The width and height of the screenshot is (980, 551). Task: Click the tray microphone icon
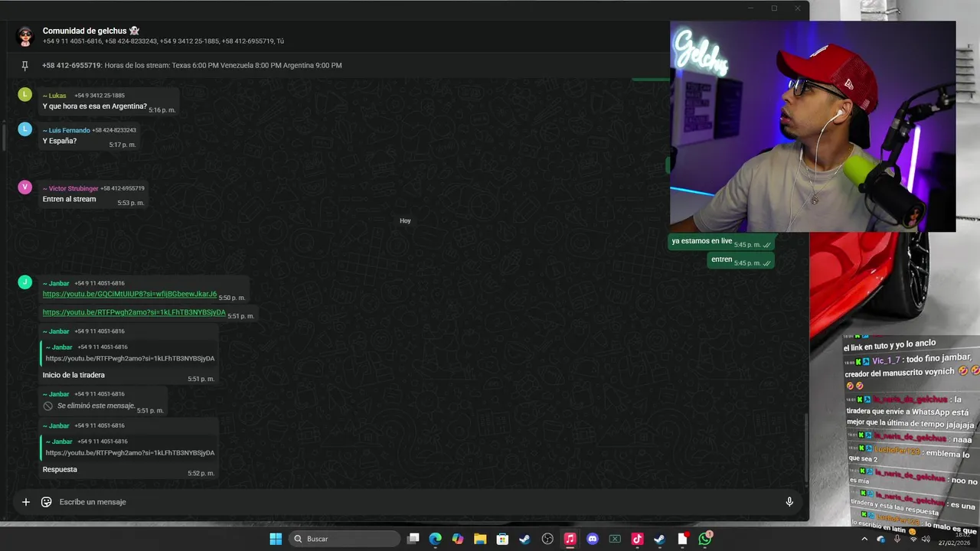pyautogui.click(x=897, y=539)
